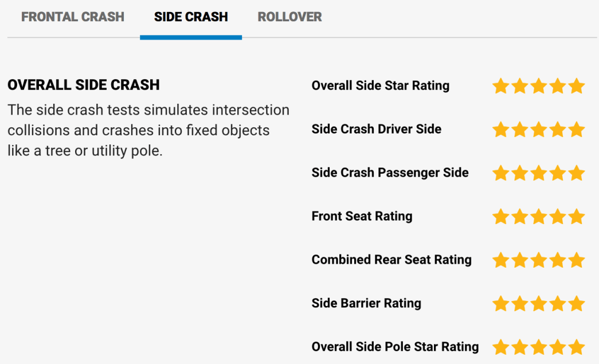Click the Side Crash Passenger Side label
This screenshot has width=599, height=364.
click(x=390, y=173)
